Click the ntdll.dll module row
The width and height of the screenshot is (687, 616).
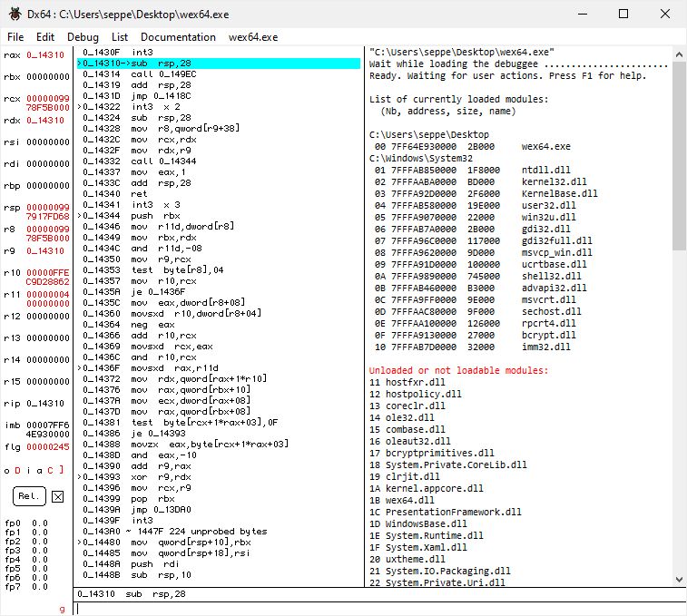click(x=472, y=170)
